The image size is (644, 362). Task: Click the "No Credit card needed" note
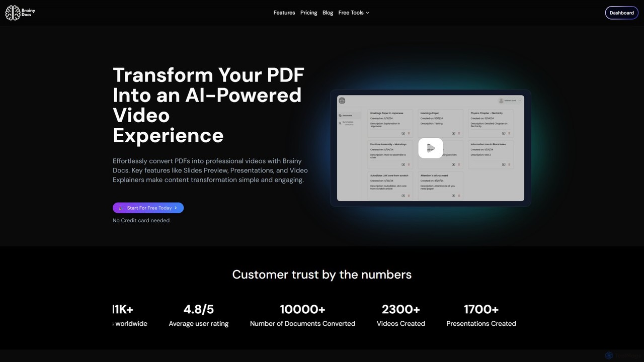coord(141,220)
